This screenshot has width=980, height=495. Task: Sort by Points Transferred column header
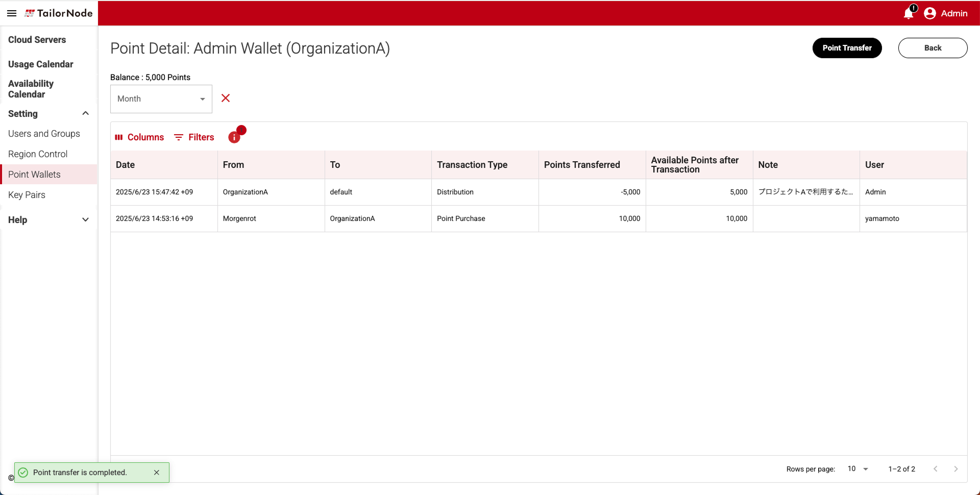592,165
